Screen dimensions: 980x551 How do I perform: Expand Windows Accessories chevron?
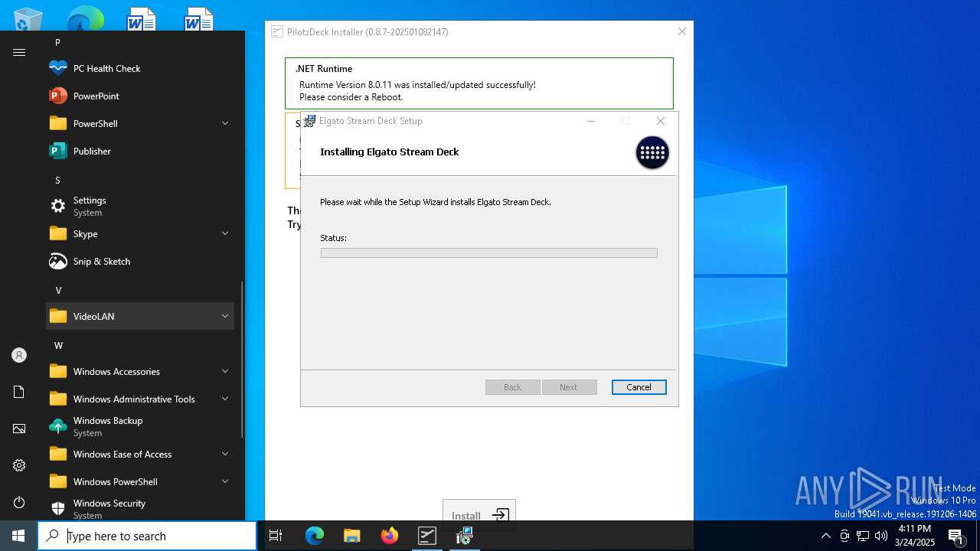tap(225, 371)
